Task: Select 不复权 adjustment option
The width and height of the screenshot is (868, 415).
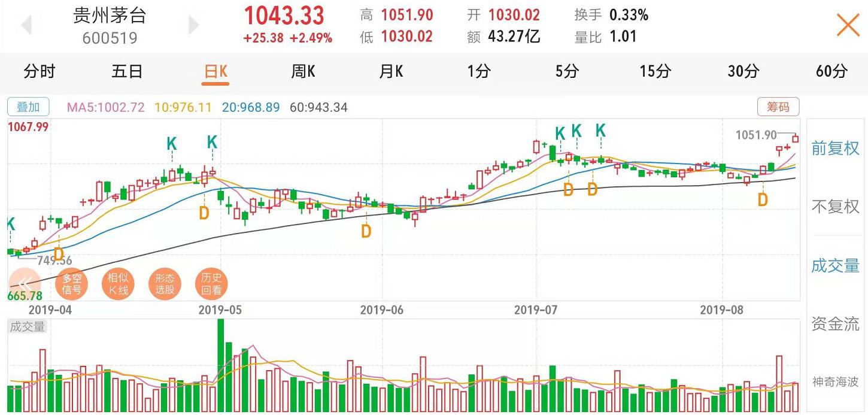Action: click(835, 207)
